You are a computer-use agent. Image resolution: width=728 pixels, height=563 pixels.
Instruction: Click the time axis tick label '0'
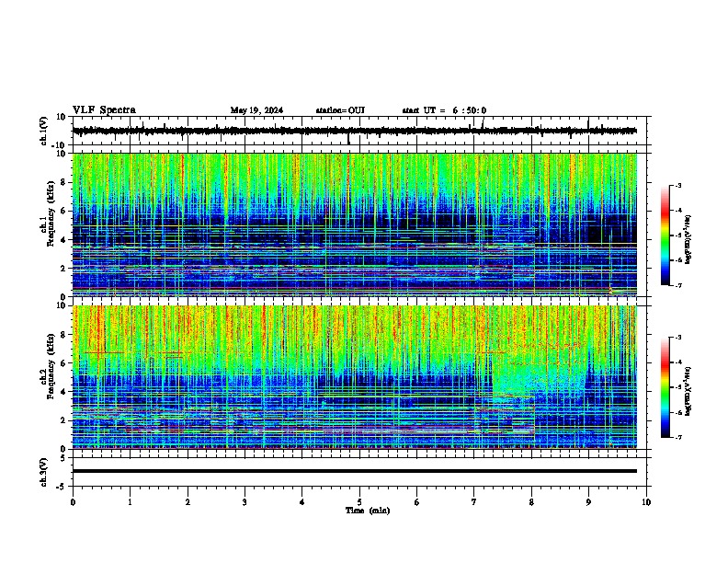pos(73,502)
